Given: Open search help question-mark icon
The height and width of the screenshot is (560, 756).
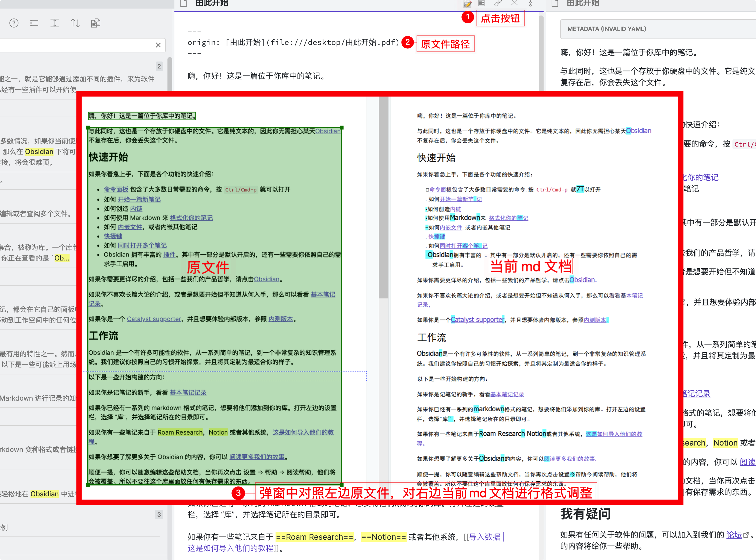Looking at the screenshot, I should (14, 23).
